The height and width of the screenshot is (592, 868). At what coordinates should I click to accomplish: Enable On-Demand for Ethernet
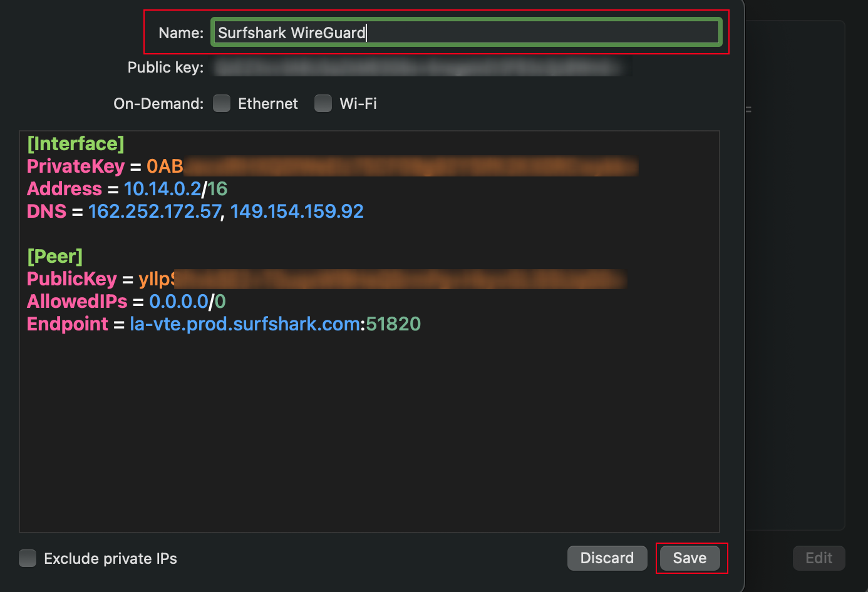tap(222, 103)
